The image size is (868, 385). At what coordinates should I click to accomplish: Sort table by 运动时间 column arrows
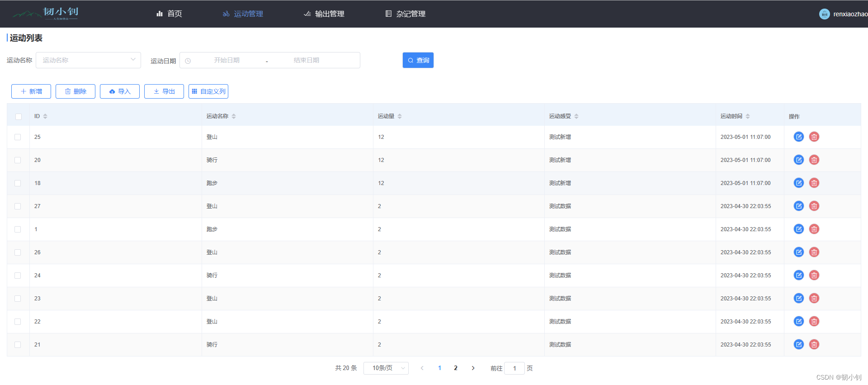click(748, 116)
